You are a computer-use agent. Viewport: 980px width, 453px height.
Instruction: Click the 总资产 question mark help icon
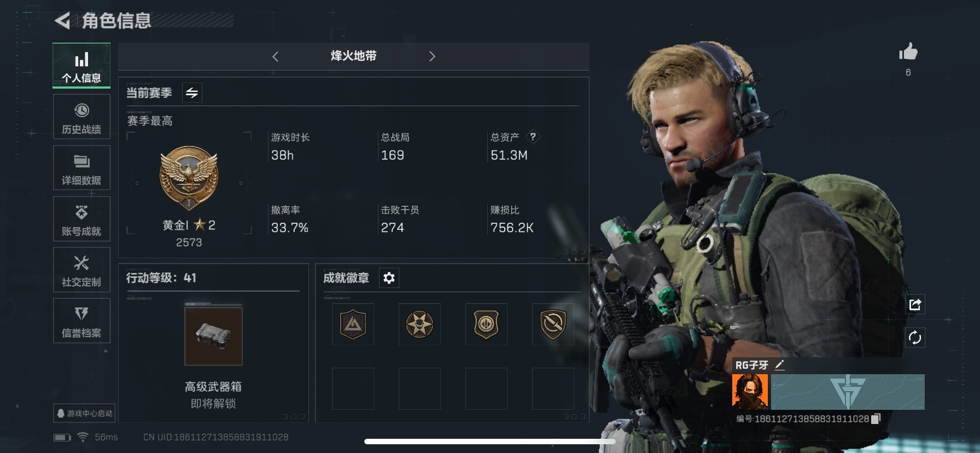pos(533,137)
